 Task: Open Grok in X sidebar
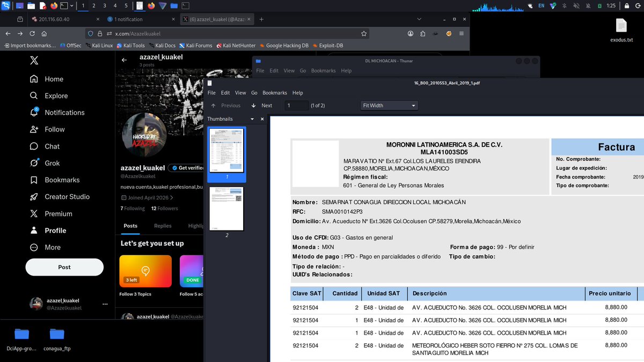pos(45,163)
